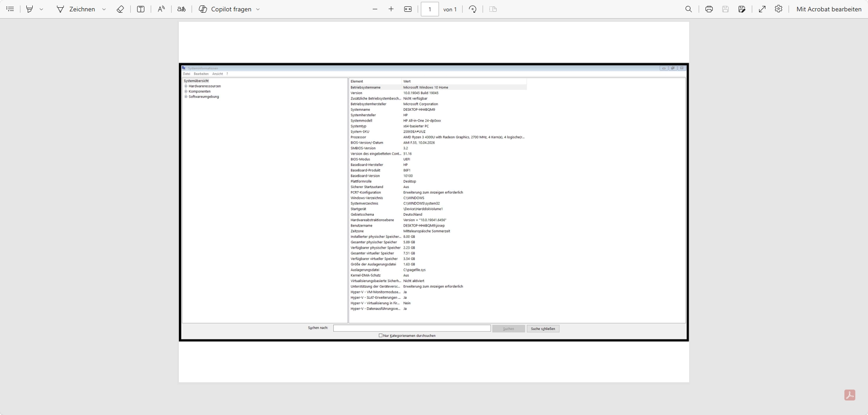Zoom out with the minus icon
The height and width of the screenshot is (415, 868).
click(x=375, y=9)
